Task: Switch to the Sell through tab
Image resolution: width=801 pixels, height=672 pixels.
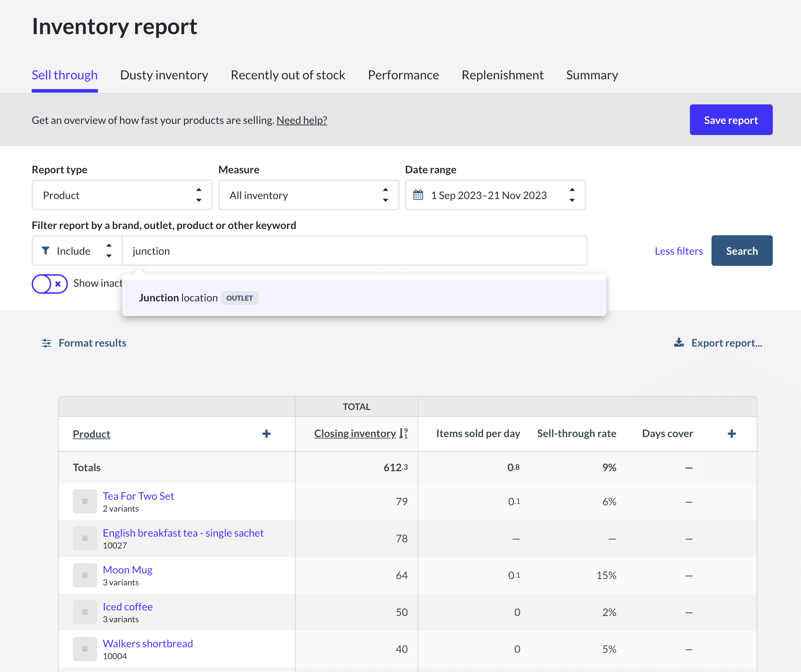Action: point(64,75)
